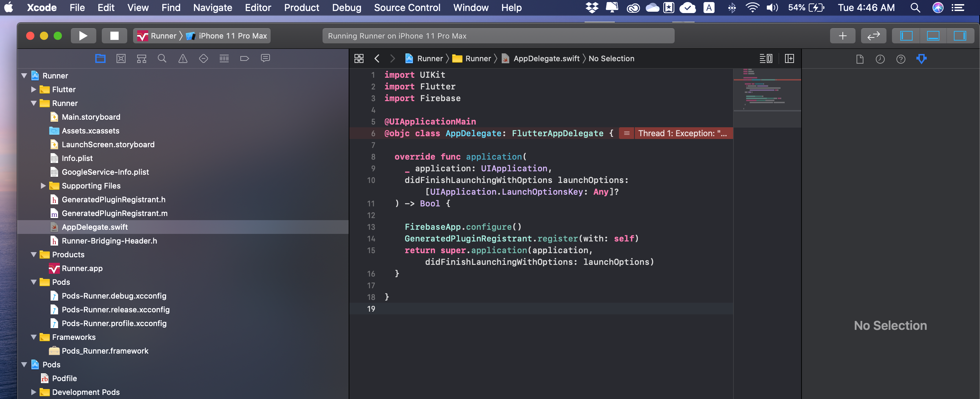The image size is (980, 399).
Task: Add editor on right
Action: 790,58
